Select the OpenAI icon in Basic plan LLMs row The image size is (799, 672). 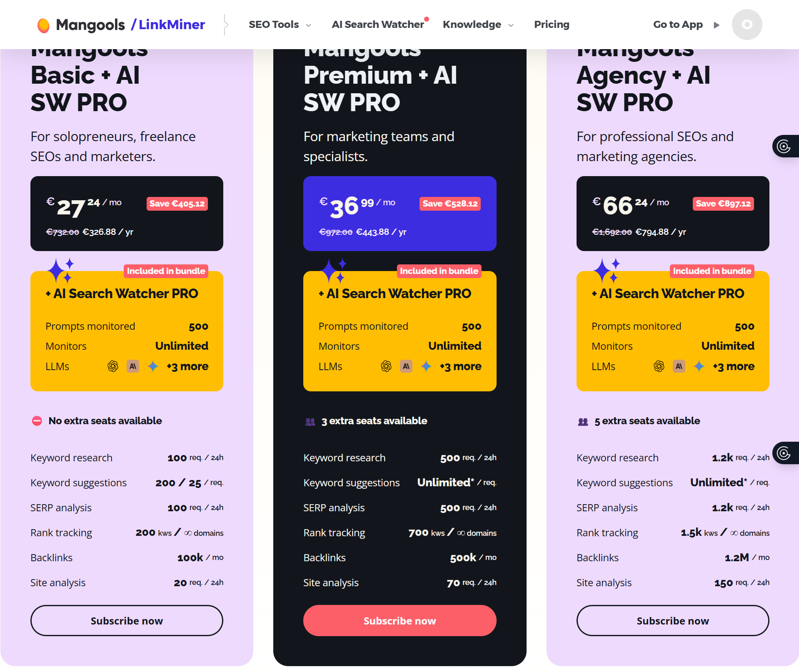tap(113, 366)
